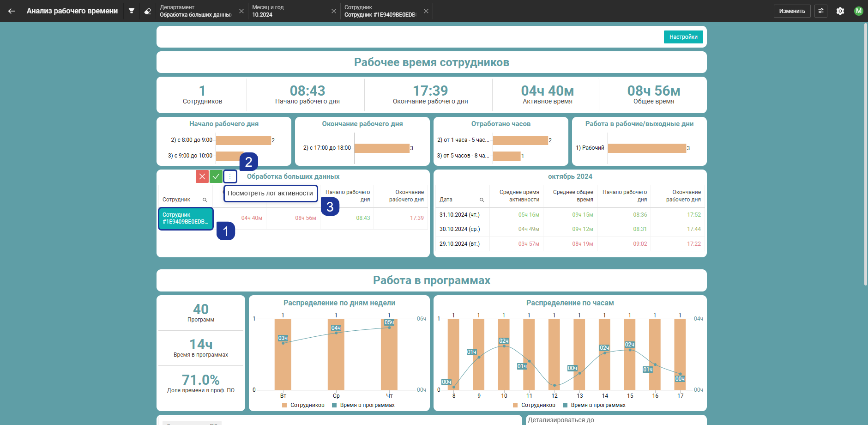The width and height of the screenshot is (868, 425).
Task: Click the 04ч 40м Активное время card
Action: 548,95
